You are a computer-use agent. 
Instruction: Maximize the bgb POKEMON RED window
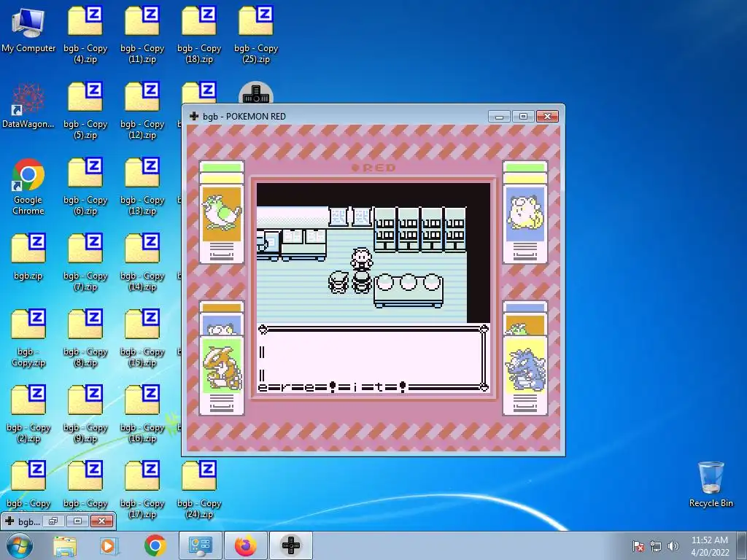pos(523,116)
